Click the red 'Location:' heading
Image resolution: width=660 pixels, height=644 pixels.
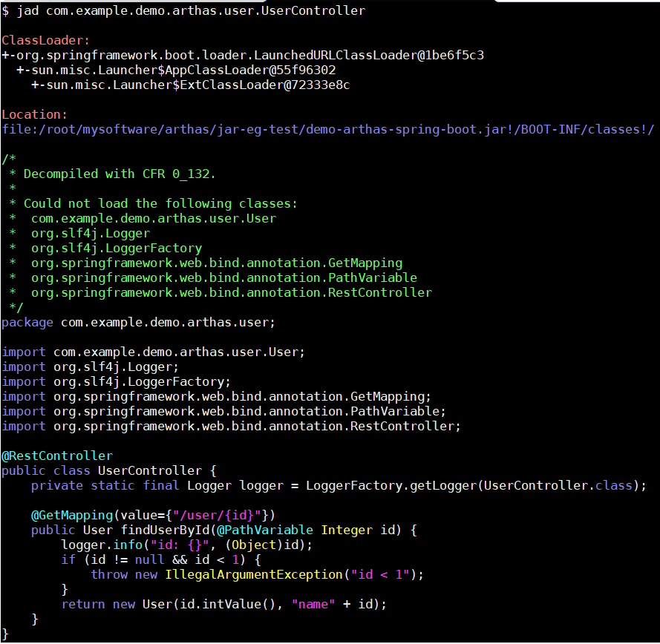click(34, 115)
